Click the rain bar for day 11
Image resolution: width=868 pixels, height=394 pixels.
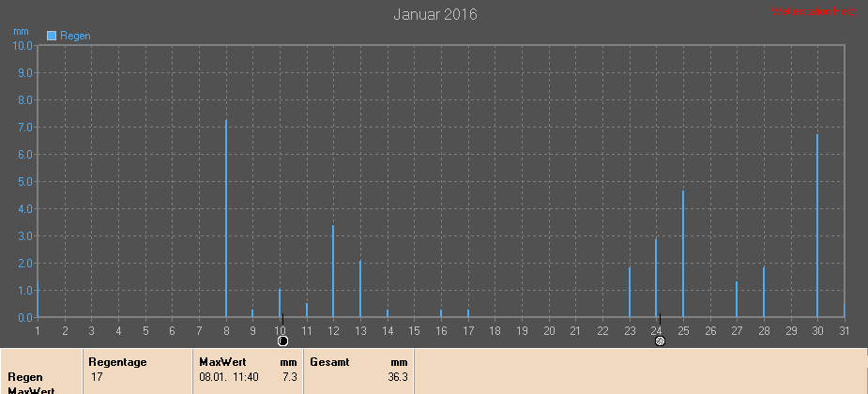click(x=307, y=310)
